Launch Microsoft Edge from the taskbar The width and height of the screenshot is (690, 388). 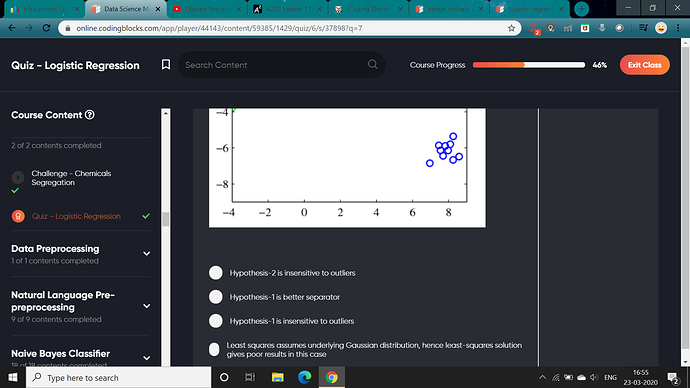[x=305, y=377]
